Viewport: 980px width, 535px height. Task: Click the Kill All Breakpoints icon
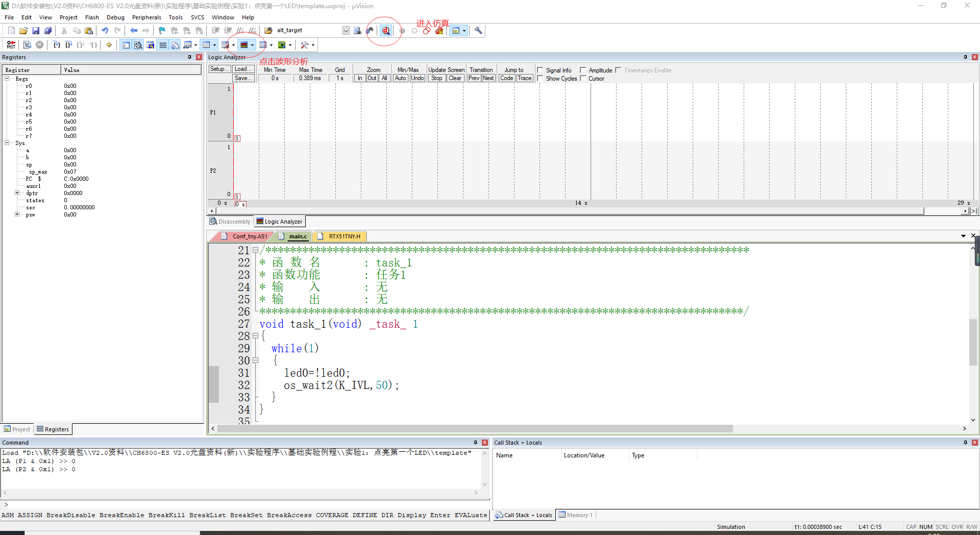(x=439, y=31)
